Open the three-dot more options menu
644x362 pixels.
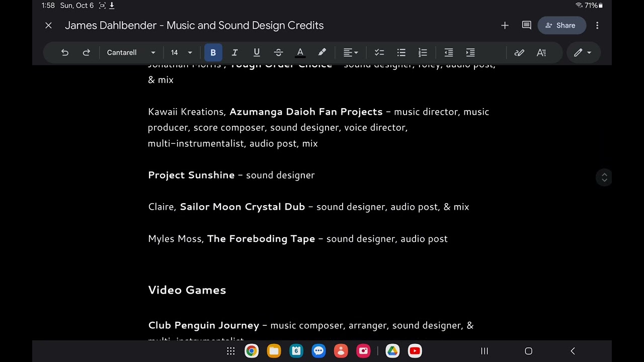597,25
